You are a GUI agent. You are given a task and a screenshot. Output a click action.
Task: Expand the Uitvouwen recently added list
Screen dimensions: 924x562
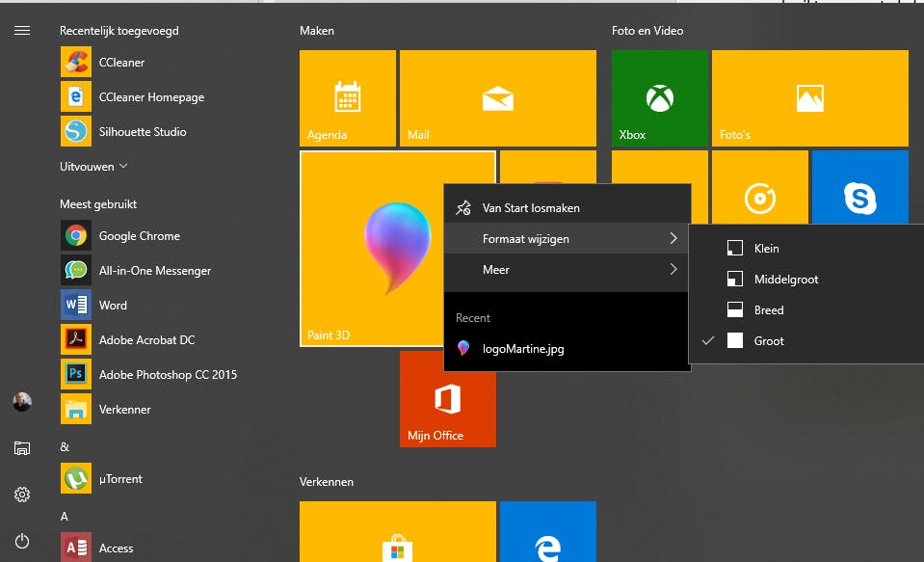coord(93,166)
